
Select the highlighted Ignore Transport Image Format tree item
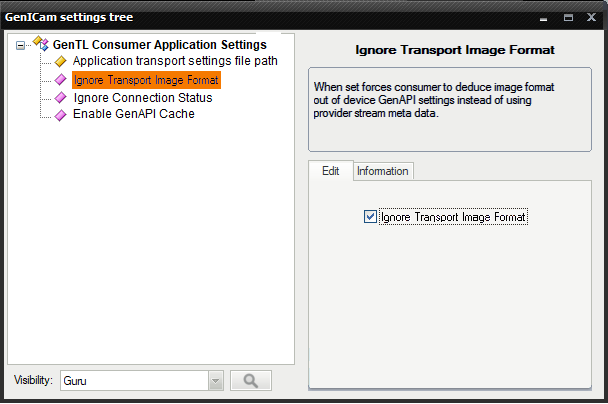click(146, 80)
